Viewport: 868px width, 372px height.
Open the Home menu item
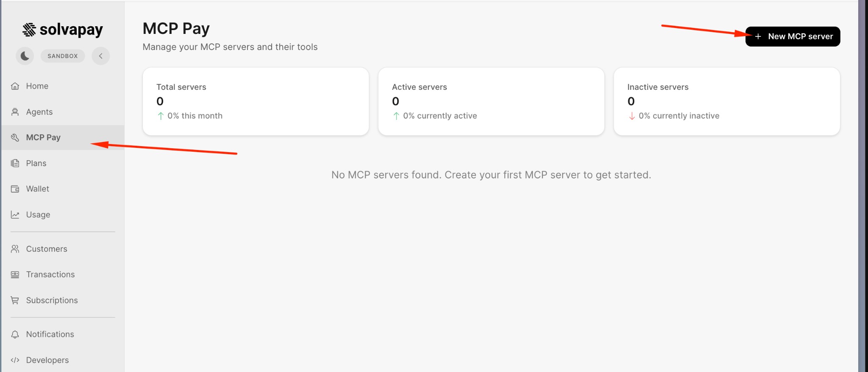(63, 86)
